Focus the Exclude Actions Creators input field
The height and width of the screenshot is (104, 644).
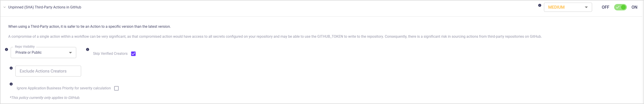tap(48, 71)
